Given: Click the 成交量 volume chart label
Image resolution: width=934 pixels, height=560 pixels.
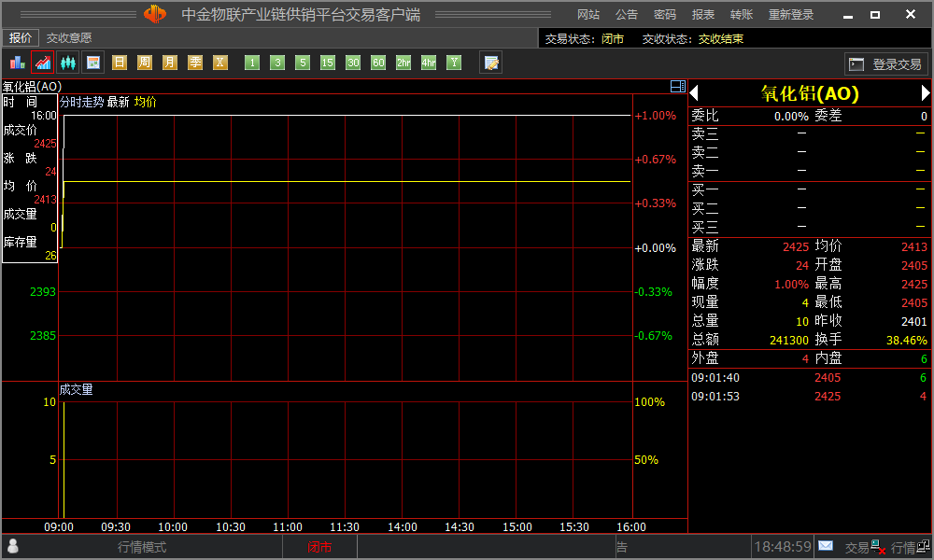Looking at the screenshot, I should pyautogui.click(x=77, y=390).
